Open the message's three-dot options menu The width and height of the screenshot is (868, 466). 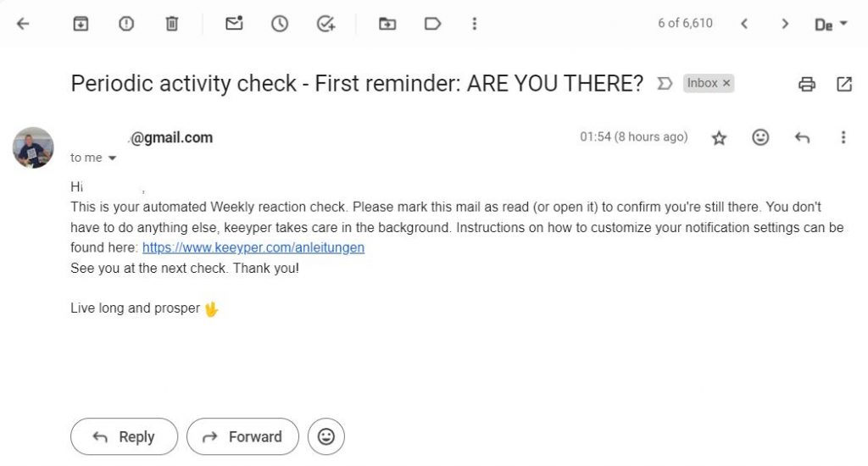pos(843,137)
